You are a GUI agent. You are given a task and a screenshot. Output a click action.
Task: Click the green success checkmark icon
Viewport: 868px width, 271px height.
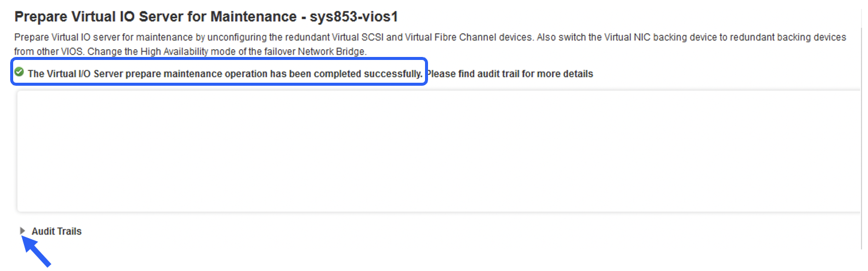pos(19,73)
